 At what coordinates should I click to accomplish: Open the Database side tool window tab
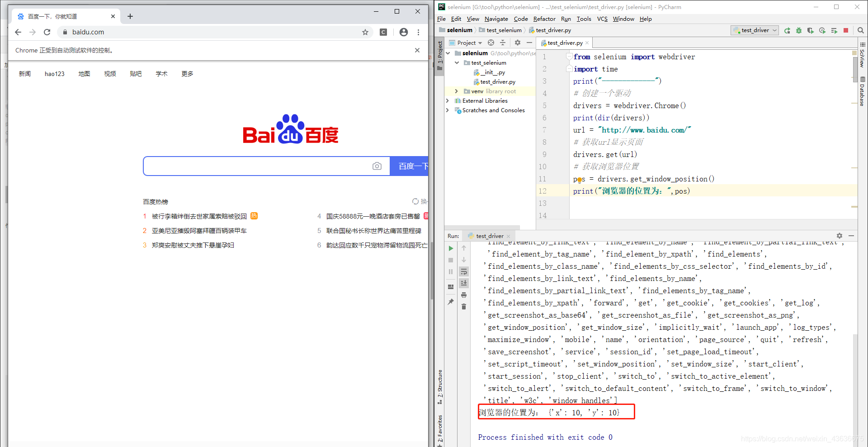(x=863, y=91)
